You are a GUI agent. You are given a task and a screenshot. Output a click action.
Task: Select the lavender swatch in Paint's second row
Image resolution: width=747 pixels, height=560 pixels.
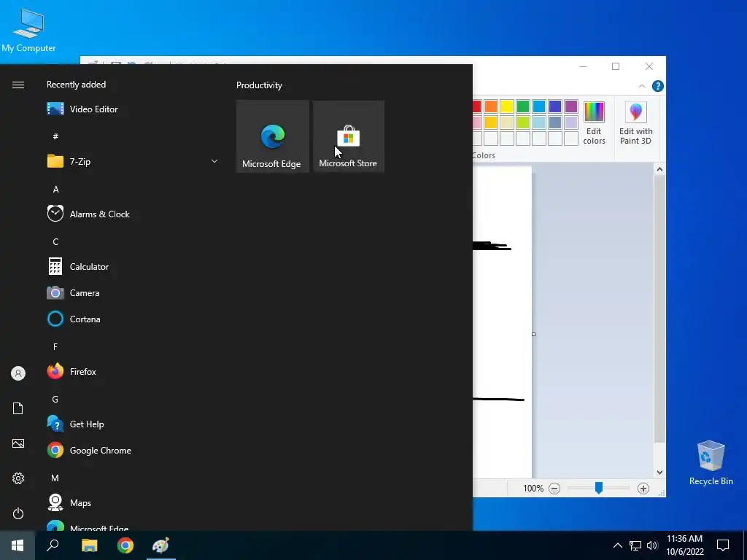pos(570,122)
